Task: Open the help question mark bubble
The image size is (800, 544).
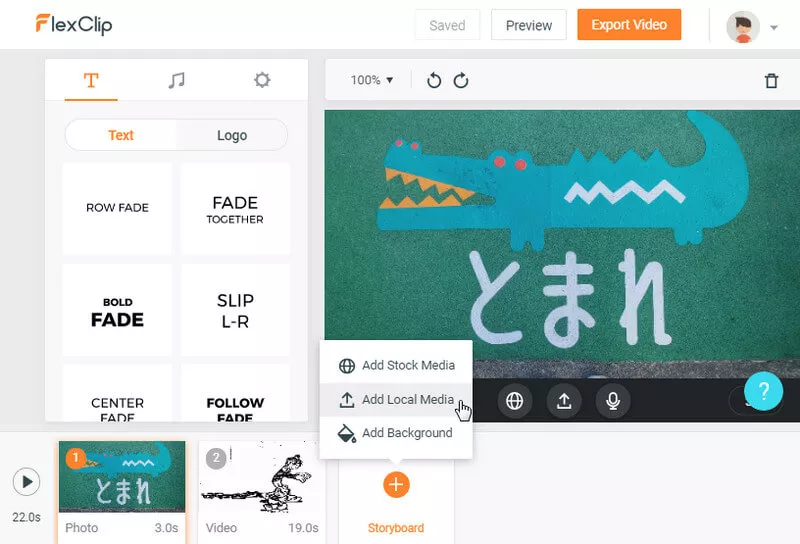Action: point(763,391)
